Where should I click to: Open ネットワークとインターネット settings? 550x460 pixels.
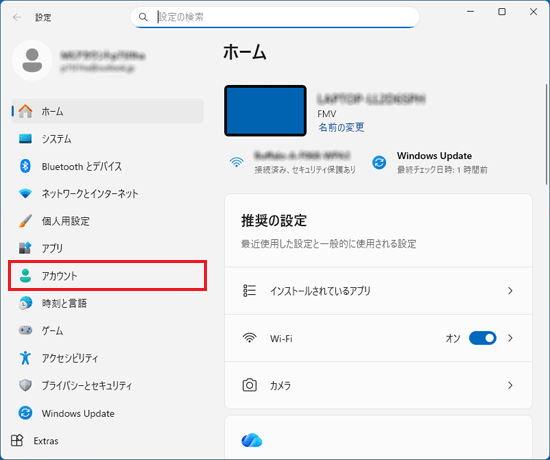107,193
